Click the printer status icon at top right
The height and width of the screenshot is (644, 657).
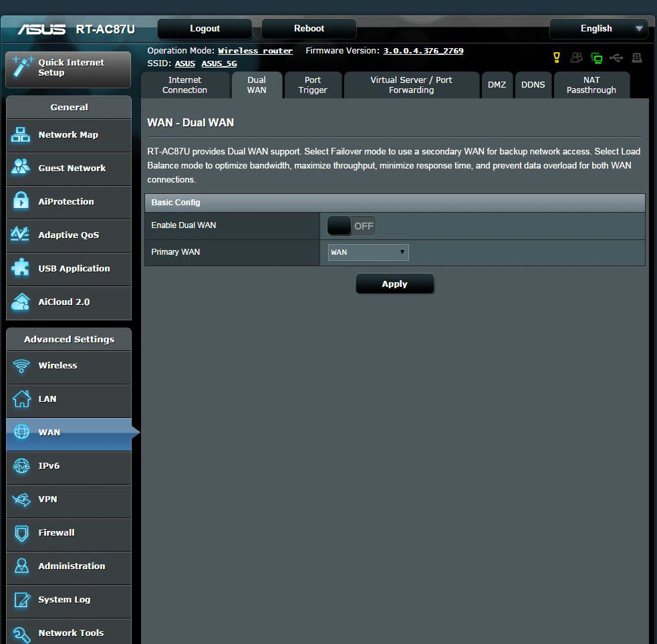tap(636, 58)
